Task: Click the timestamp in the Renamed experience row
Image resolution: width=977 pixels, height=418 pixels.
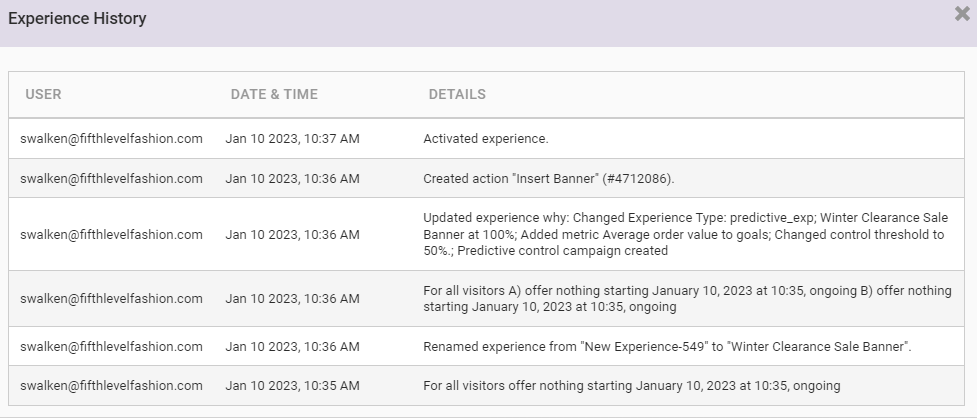Action: (292, 346)
